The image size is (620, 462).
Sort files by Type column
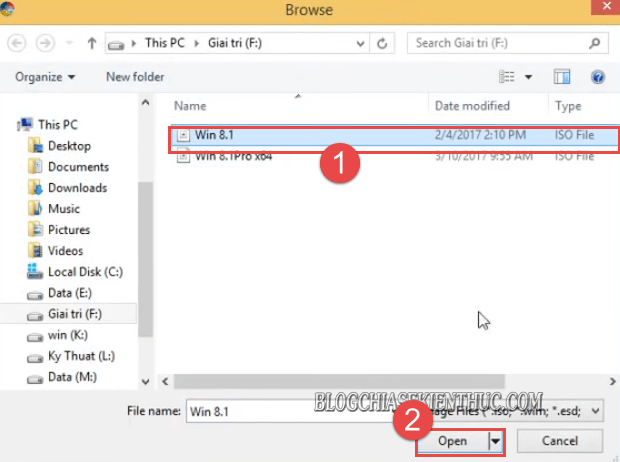pyautogui.click(x=568, y=106)
